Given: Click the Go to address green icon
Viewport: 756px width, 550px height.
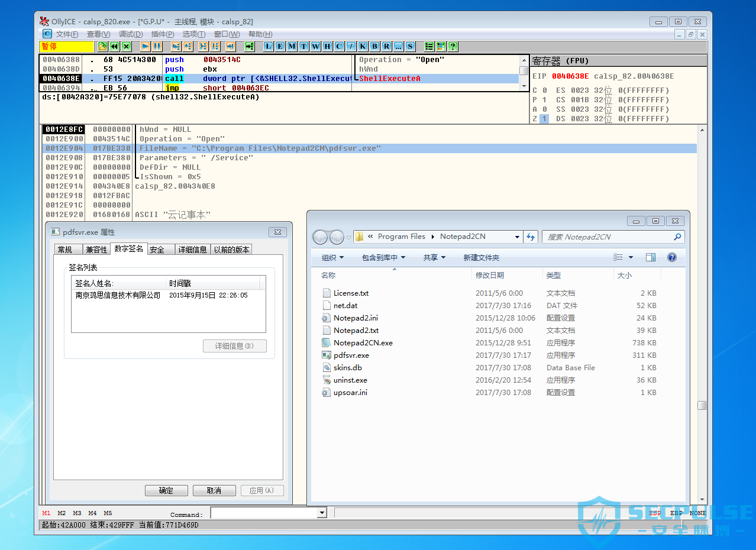Looking at the screenshot, I should point(249,46).
